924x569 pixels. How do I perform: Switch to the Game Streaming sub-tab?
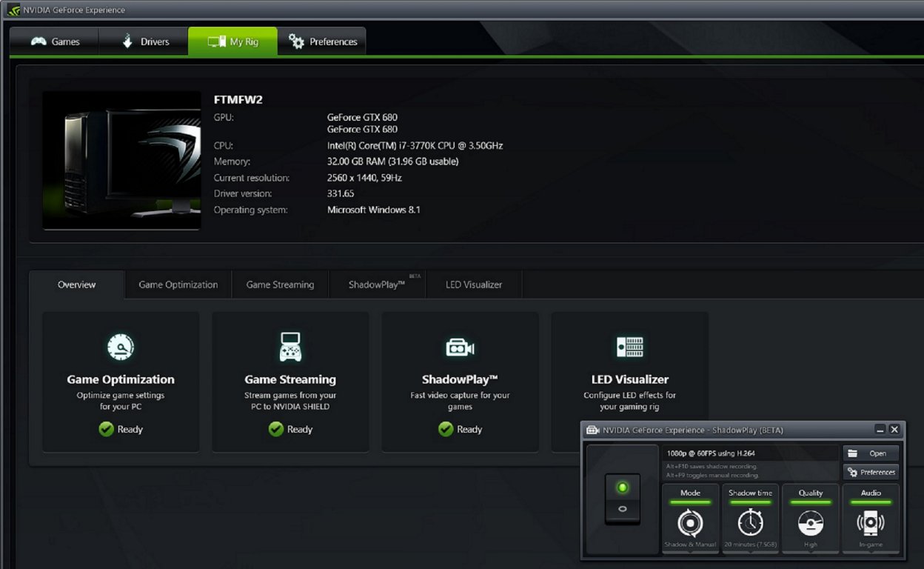(280, 284)
